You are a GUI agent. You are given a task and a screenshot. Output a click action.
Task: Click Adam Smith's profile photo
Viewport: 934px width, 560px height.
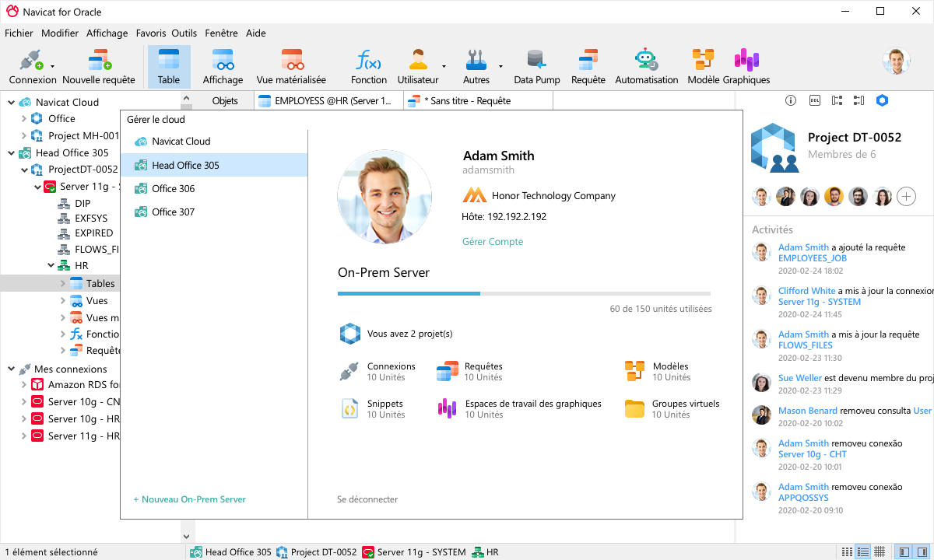tap(384, 198)
